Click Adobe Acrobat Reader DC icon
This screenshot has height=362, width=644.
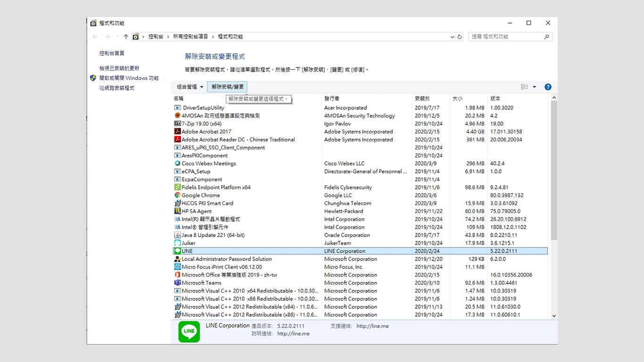pyautogui.click(x=178, y=140)
